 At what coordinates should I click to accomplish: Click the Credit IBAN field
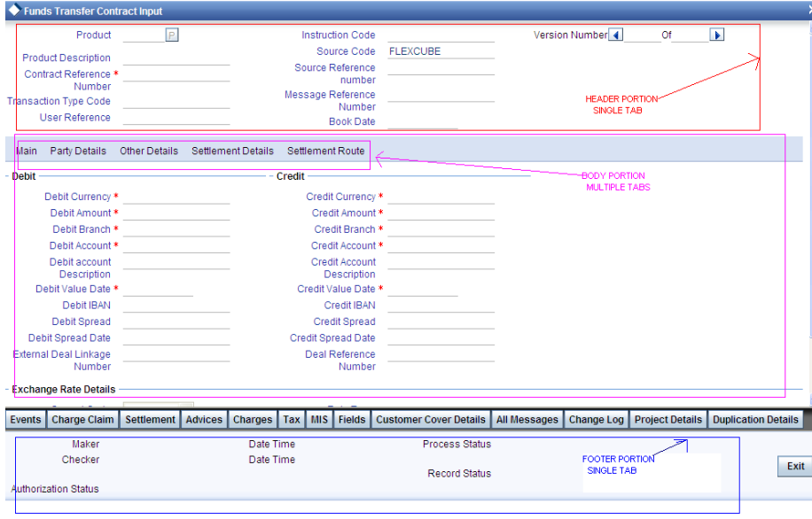[x=441, y=306]
